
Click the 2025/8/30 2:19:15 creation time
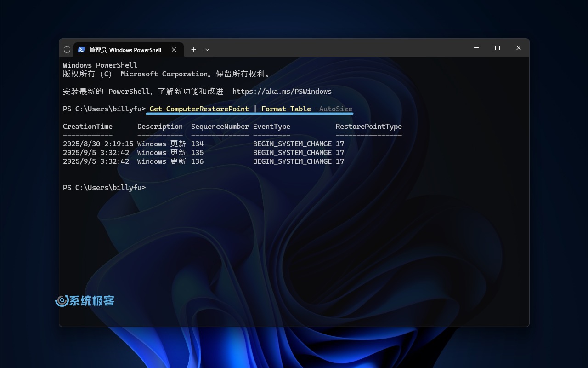pos(98,144)
